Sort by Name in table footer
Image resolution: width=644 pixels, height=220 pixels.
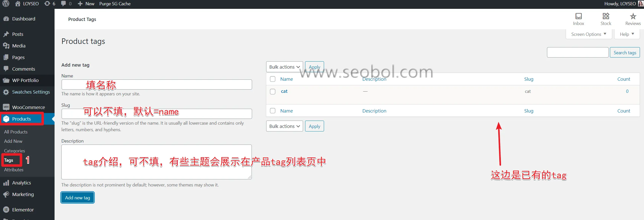click(287, 111)
